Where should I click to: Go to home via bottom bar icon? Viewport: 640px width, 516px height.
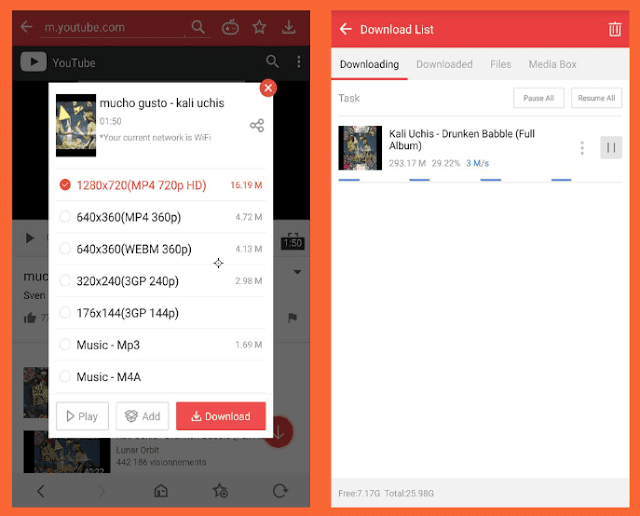point(161,491)
